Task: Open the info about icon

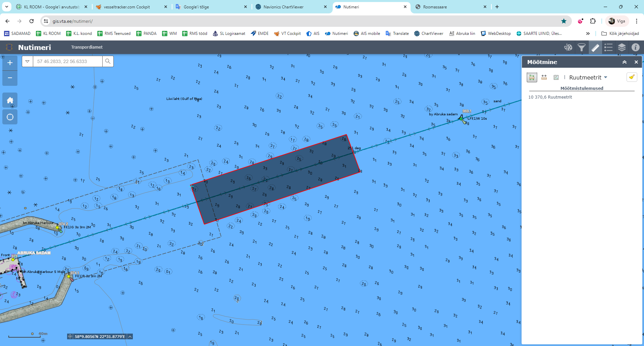Action: coord(635,47)
